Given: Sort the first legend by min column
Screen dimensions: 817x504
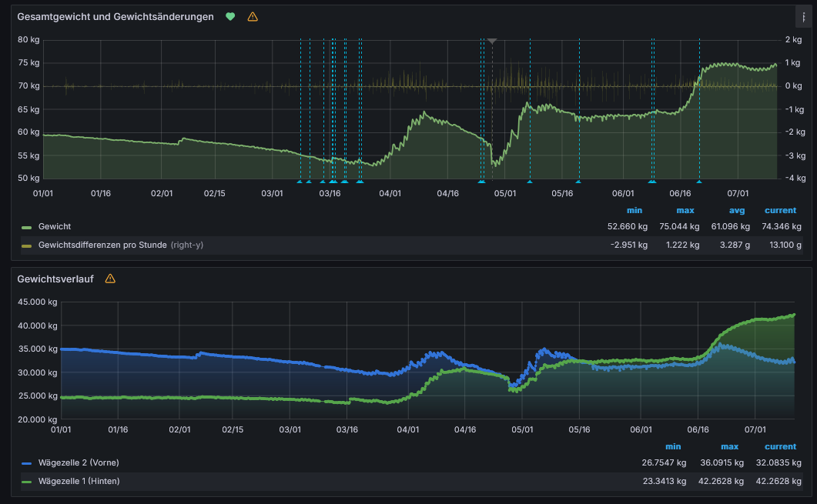Looking at the screenshot, I should (x=634, y=210).
